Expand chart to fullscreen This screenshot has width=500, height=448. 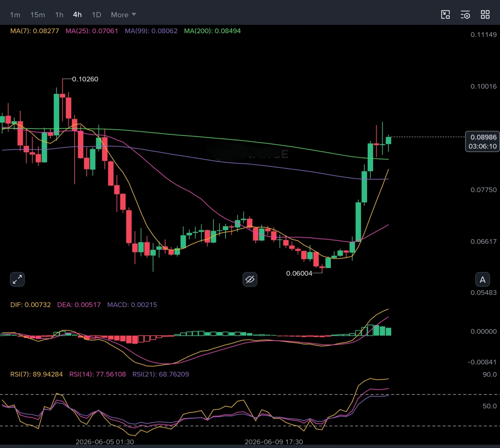[17, 279]
